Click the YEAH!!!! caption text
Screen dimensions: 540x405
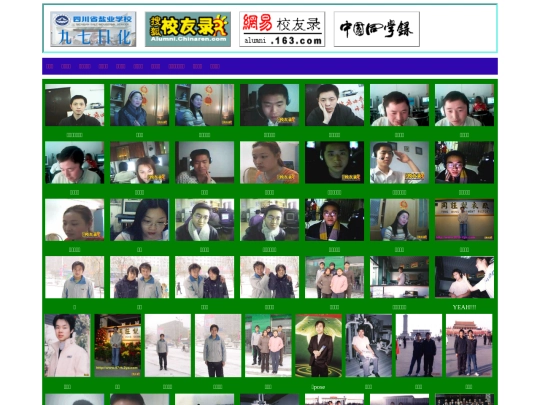point(464,307)
